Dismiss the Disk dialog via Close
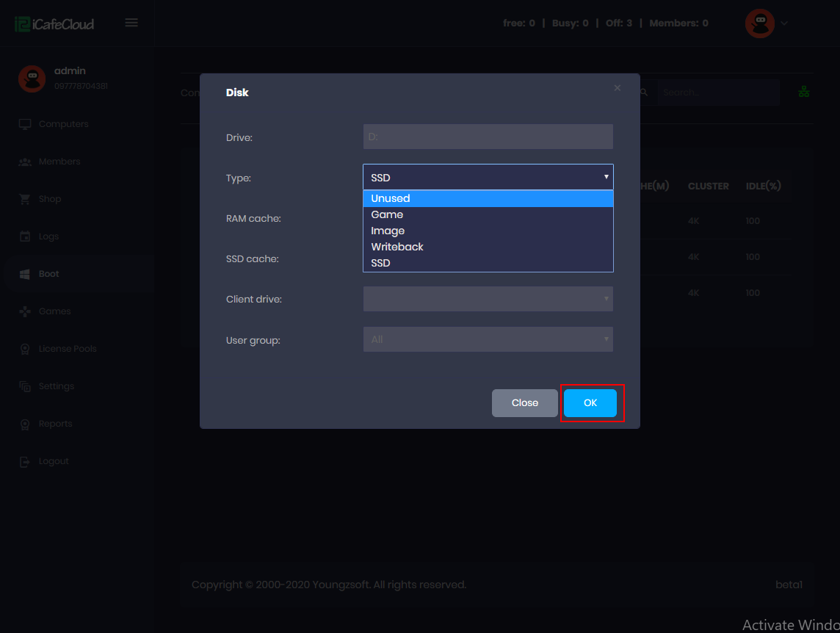 [524, 402]
